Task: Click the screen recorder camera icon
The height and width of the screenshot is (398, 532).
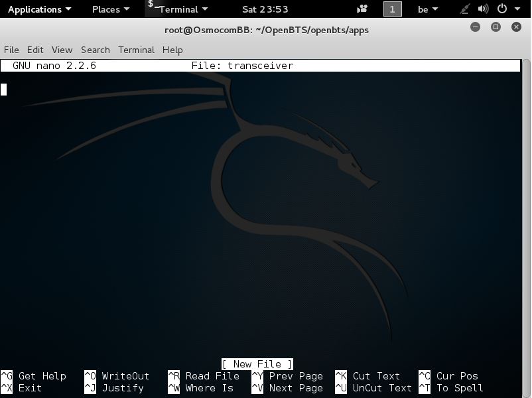Action: click(362, 9)
